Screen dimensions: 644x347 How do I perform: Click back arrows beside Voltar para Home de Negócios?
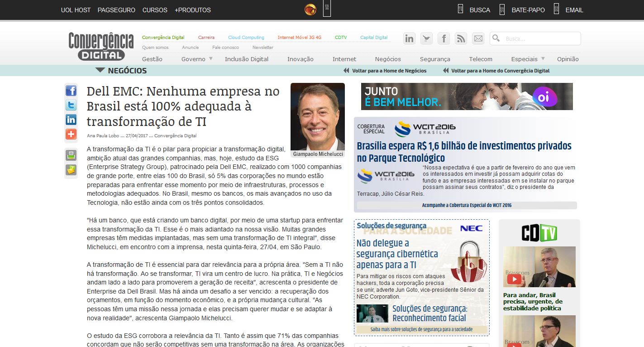(346, 71)
